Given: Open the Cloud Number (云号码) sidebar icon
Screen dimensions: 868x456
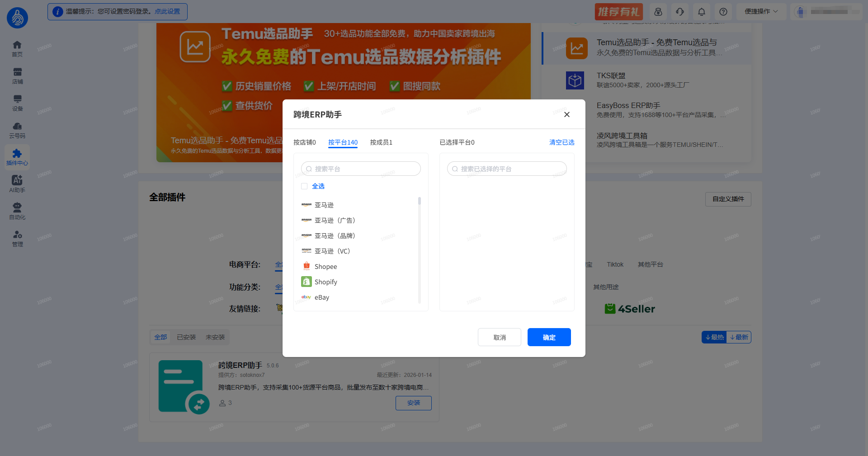Looking at the screenshot, I should point(17,130).
